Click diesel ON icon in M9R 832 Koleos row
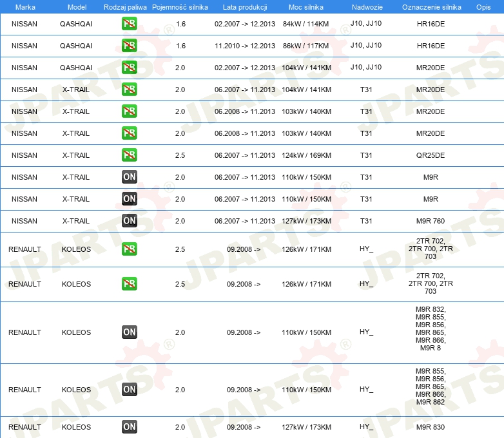This screenshot has height=438, width=504. click(x=129, y=332)
